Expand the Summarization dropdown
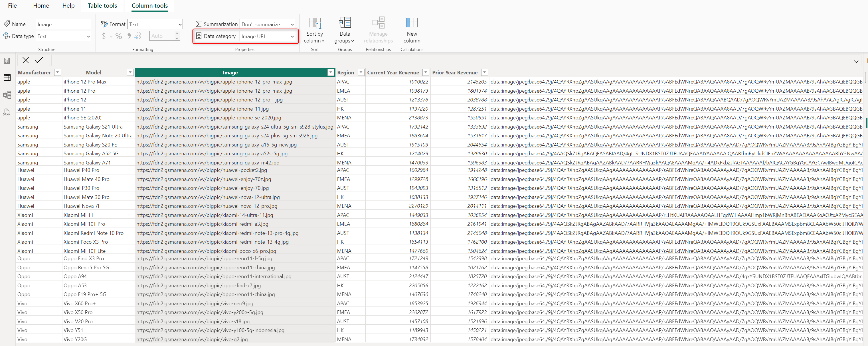This screenshot has height=346, width=868. pyautogui.click(x=268, y=24)
